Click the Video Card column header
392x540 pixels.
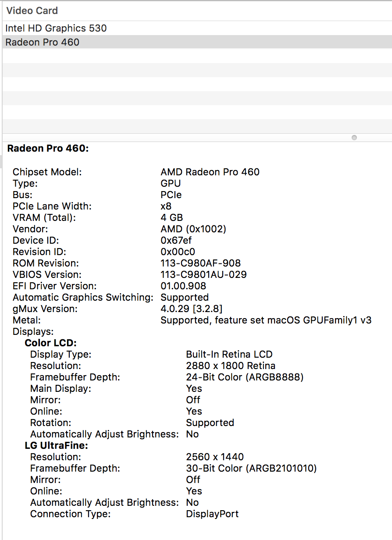[x=32, y=11]
